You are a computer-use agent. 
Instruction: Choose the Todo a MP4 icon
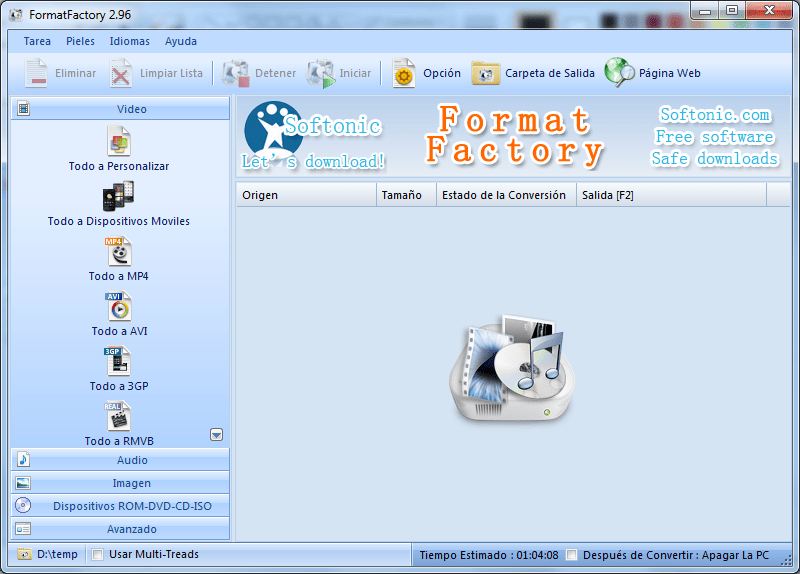click(118, 251)
